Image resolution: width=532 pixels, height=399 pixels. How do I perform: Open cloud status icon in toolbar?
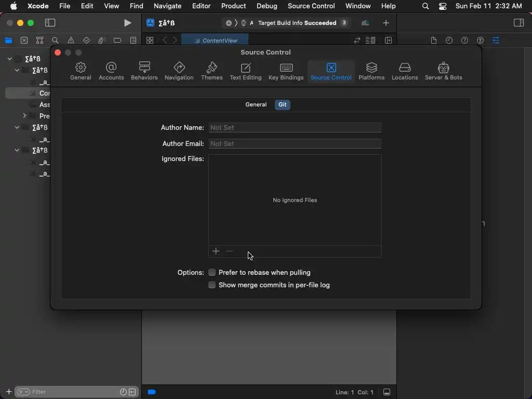[x=365, y=23]
